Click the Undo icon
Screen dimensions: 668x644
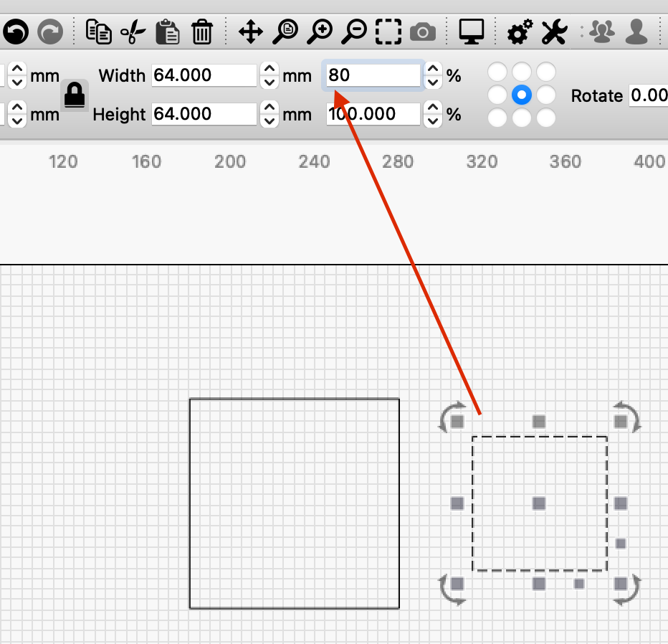[x=15, y=32]
